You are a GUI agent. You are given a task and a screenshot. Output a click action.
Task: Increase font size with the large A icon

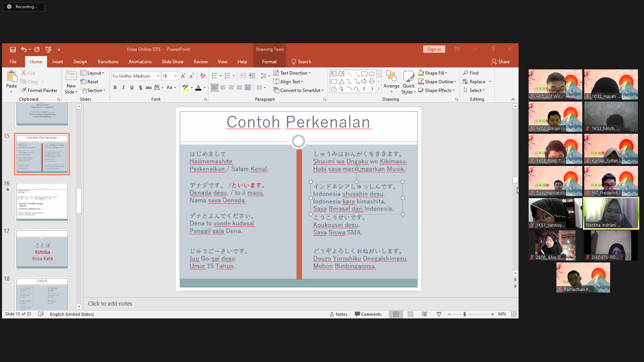click(x=183, y=76)
